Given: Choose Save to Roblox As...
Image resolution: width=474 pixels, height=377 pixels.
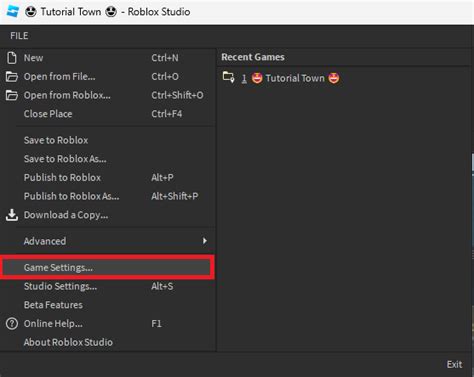Looking at the screenshot, I should pyautogui.click(x=108, y=159).
